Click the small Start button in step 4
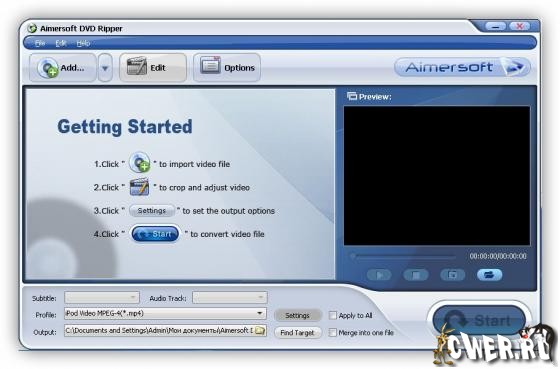Screen dimensions: 560x369 point(155,234)
